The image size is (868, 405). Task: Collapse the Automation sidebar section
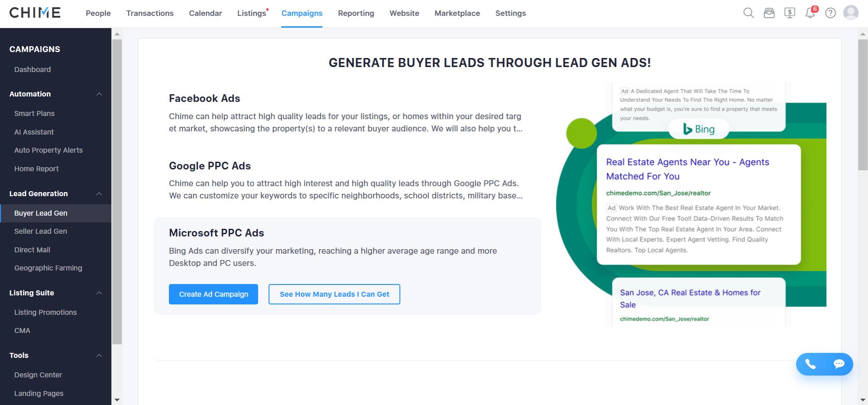coord(99,94)
